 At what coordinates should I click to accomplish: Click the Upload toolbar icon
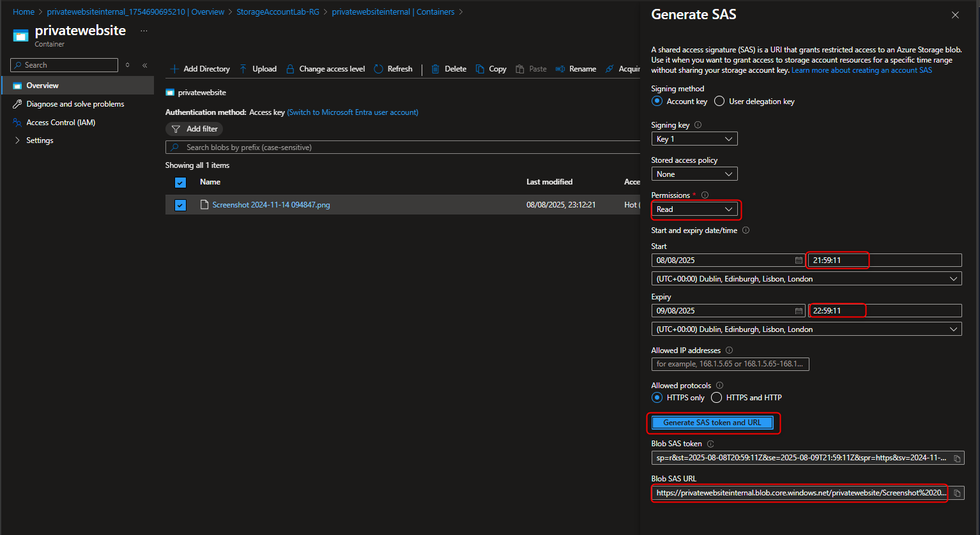click(243, 68)
